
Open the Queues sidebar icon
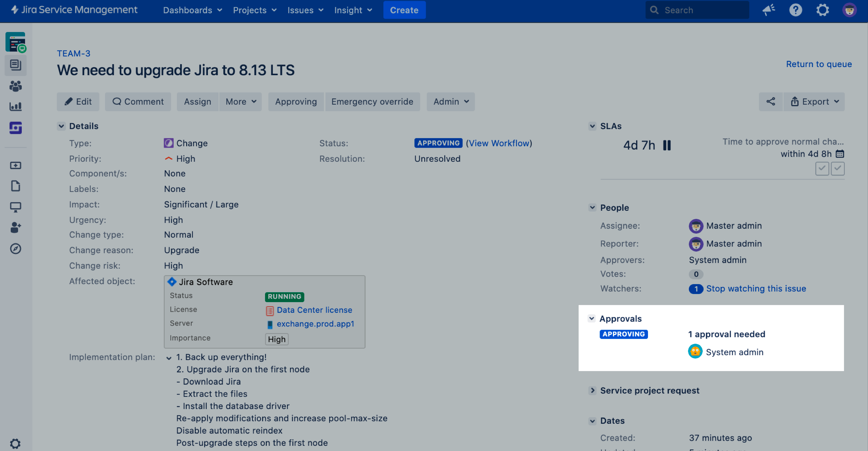(15, 65)
